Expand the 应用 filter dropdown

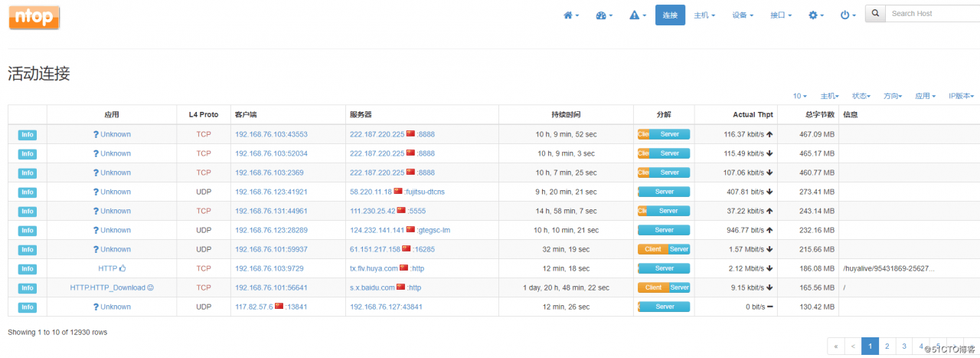click(926, 96)
